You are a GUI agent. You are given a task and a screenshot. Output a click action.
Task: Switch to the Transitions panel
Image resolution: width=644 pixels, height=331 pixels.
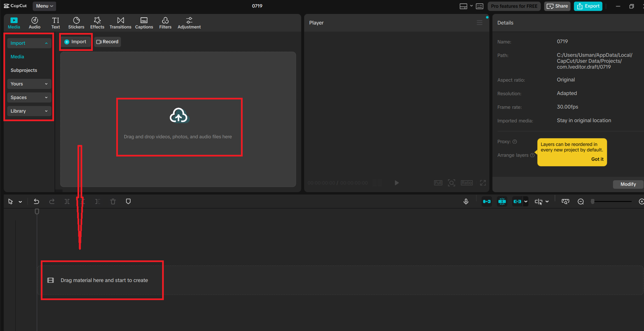coord(120,22)
